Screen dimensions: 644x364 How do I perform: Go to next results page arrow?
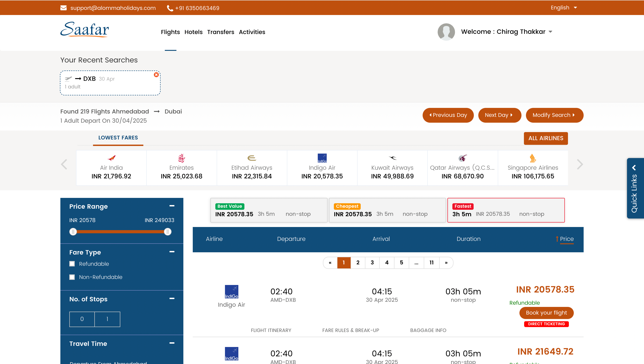[x=446, y=263]
